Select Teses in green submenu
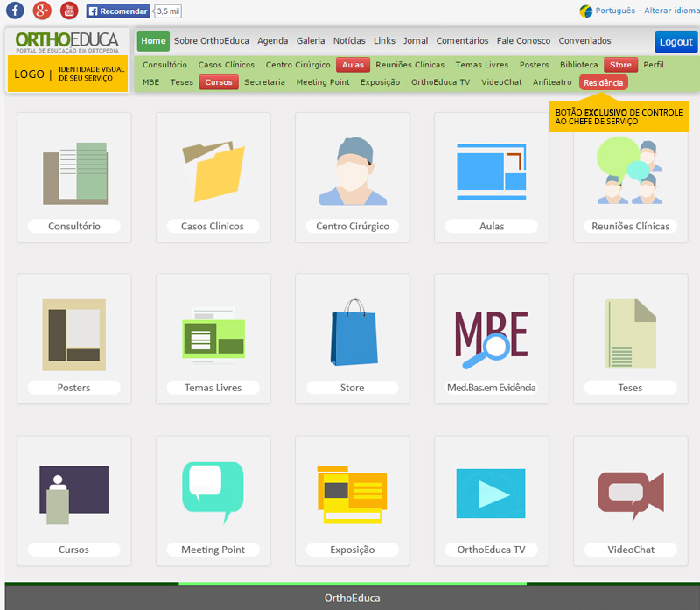700x610 pixels. click(182, 82)
